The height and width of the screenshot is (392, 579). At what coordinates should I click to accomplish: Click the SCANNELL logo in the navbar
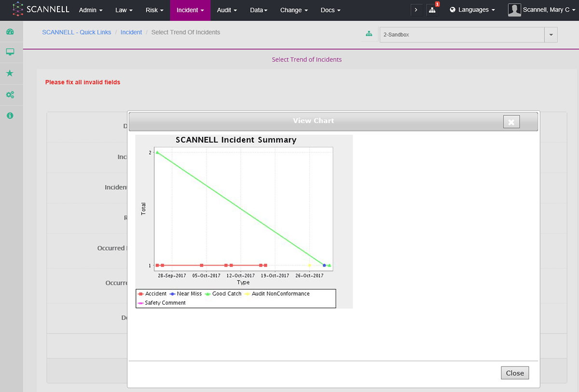tap(41, 10)
